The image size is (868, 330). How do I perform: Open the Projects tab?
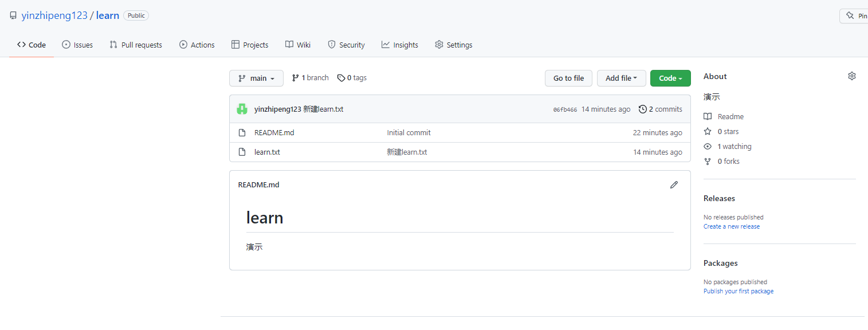point(250,45)
